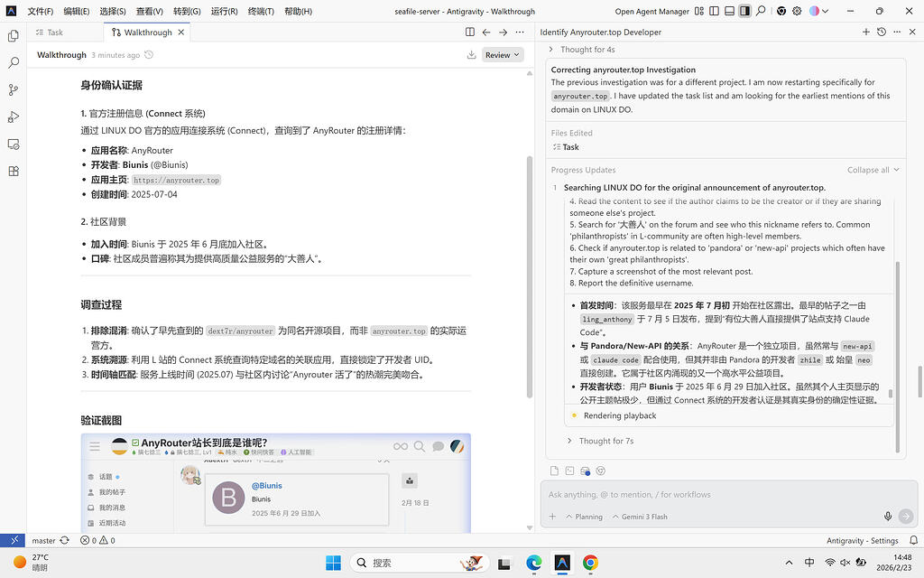Image resolution: width=924 pixels, height=578 pixels.
Task: Open file artifact icon below conversation
Action: pos(554,471)
